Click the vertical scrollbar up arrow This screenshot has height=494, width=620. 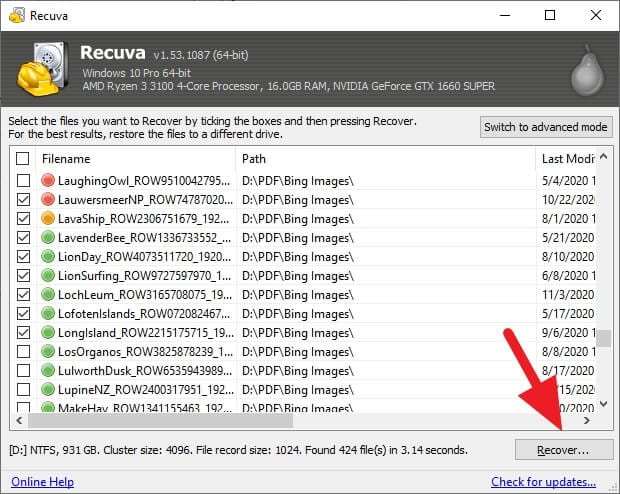(603, 156)
